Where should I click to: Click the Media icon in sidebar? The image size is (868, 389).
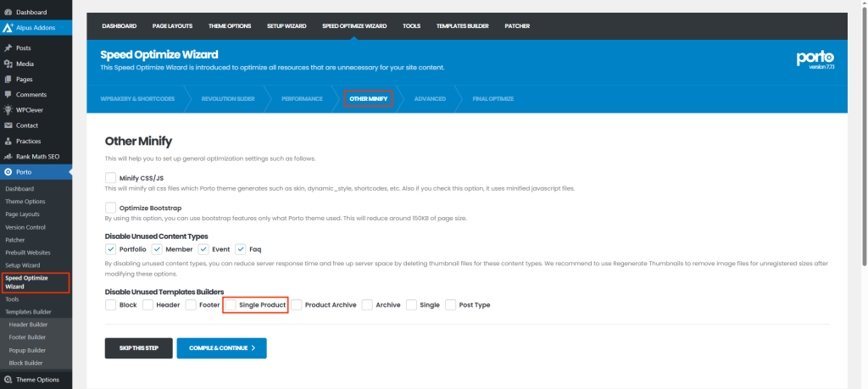(x=8, y=64)
